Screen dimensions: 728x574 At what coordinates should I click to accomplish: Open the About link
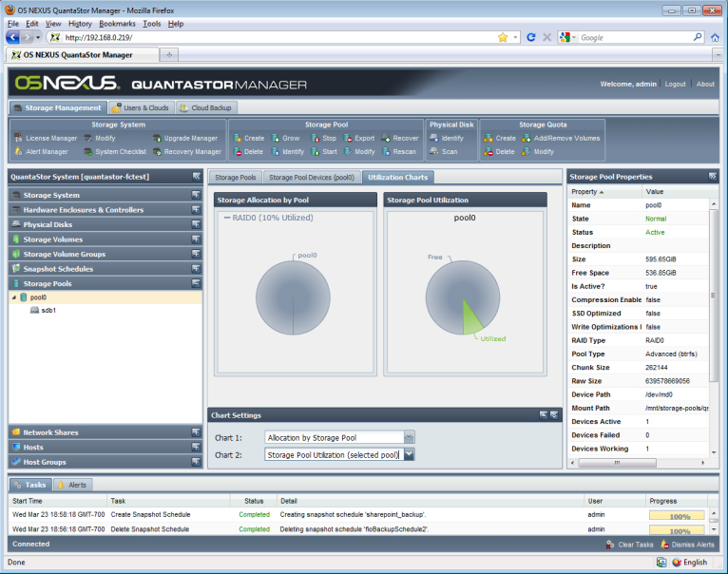point(705,84)
